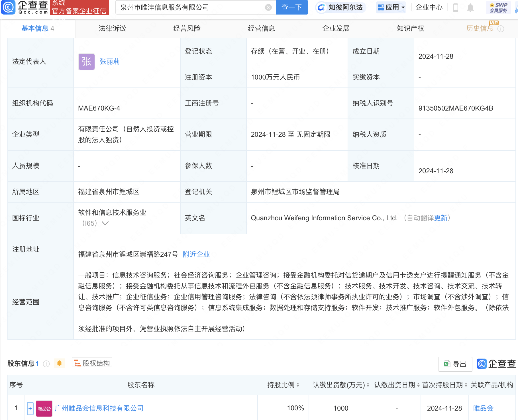
Task: Select status 存续（在营、开业、在册）
Action: [290, 51]
